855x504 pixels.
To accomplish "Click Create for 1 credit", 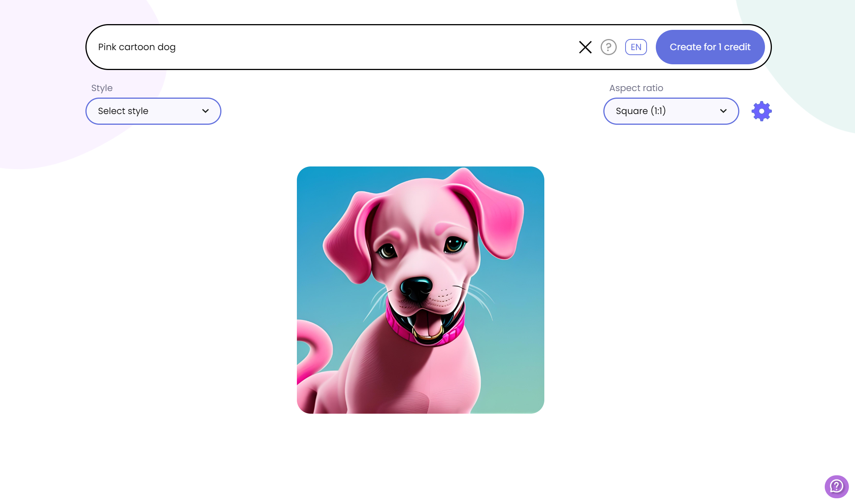I will [x=710, y=47].
